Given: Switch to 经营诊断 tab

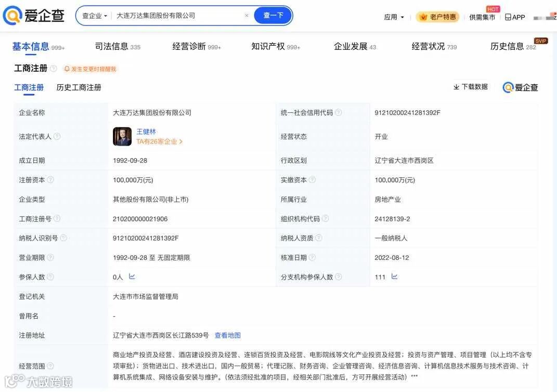Looking at the screenshot, I should click(197, 46).
